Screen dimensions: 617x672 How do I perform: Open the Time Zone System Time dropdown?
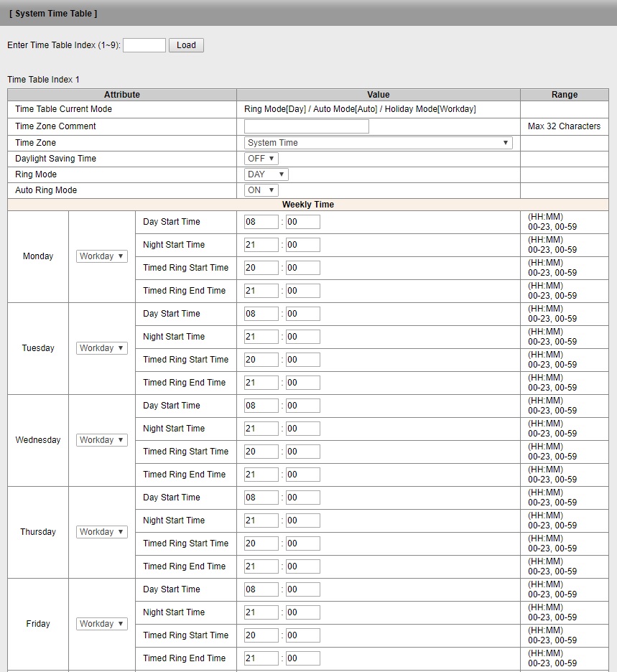click(378, 143)
